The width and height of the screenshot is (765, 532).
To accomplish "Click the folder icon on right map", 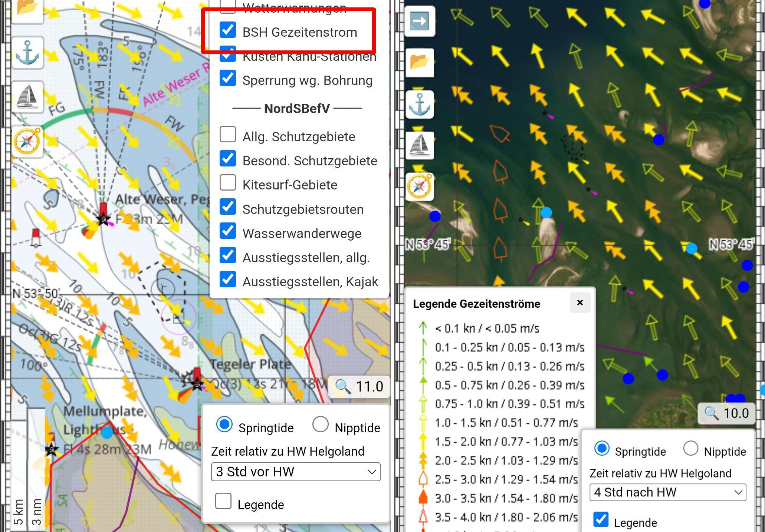I will [420, 63].
